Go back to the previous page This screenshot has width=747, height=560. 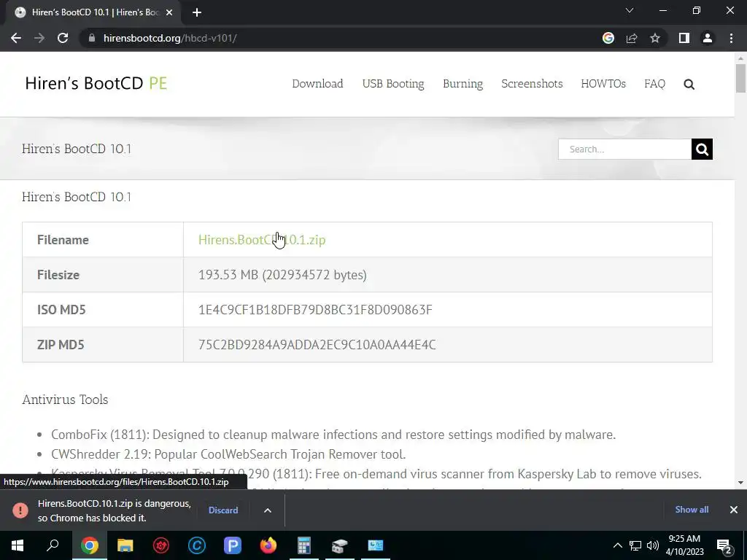(16, 38)
